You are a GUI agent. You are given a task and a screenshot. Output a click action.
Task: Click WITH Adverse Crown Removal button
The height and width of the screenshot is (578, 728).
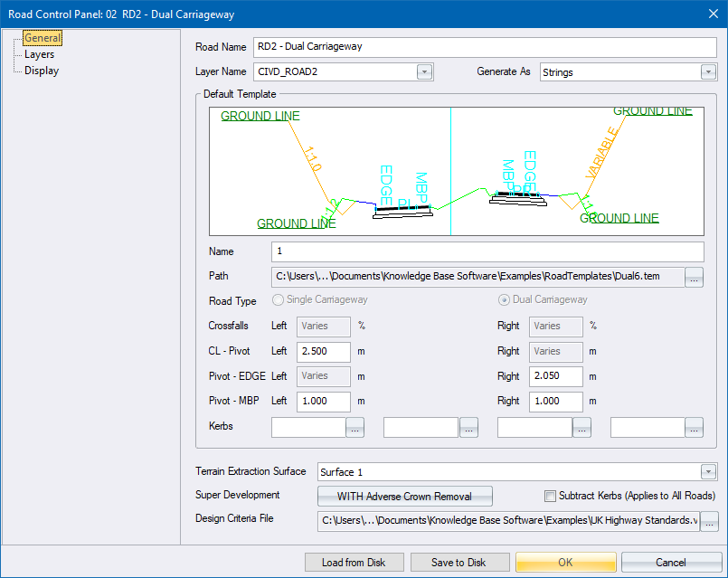tap(405, 496)
